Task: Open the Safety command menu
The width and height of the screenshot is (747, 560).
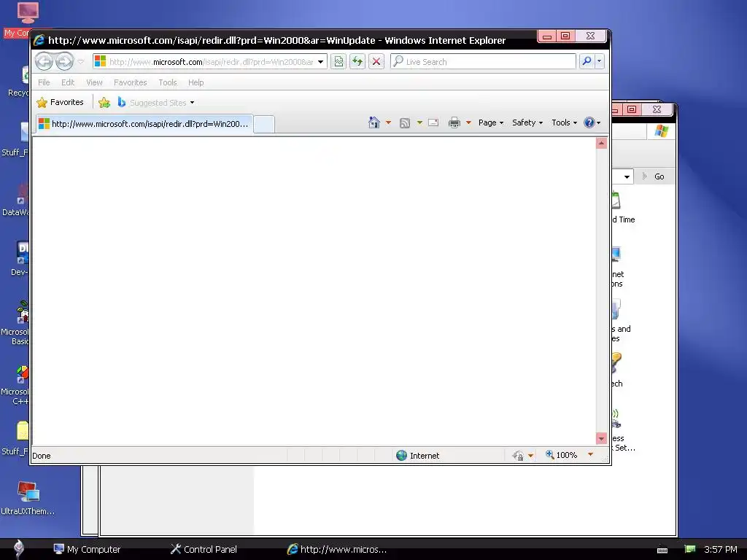Action: coord(527,122)
